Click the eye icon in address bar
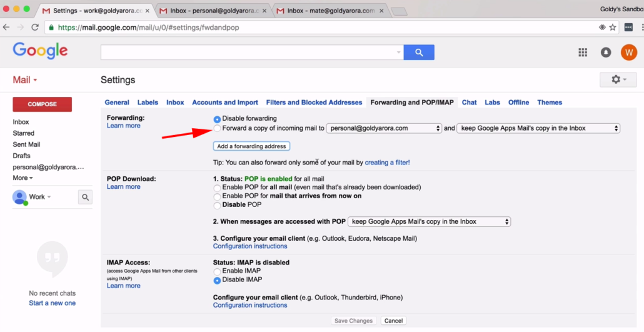Screen dimensions: 644x332 click(602, 28)
